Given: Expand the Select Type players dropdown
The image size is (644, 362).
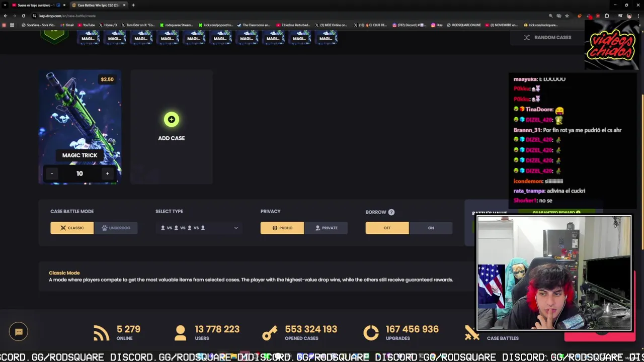Looking at the screenshot, I should 199,228.
